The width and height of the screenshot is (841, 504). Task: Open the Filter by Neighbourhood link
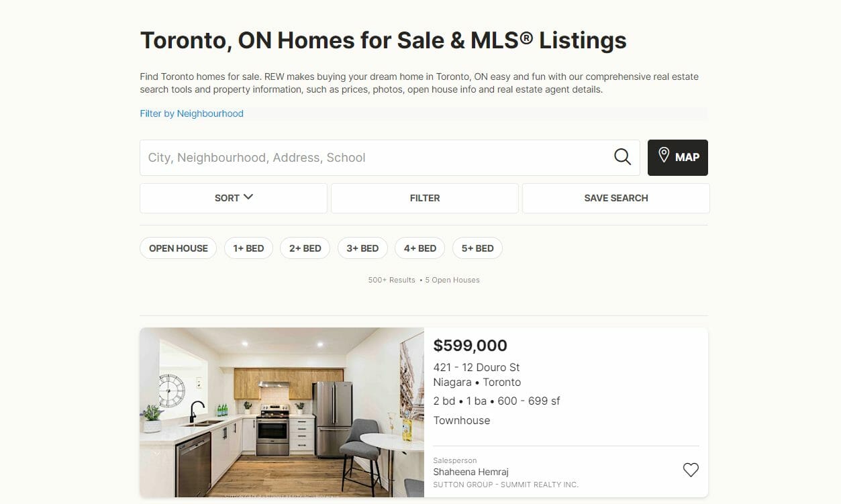pyautogui.click(x=192, y=113)
